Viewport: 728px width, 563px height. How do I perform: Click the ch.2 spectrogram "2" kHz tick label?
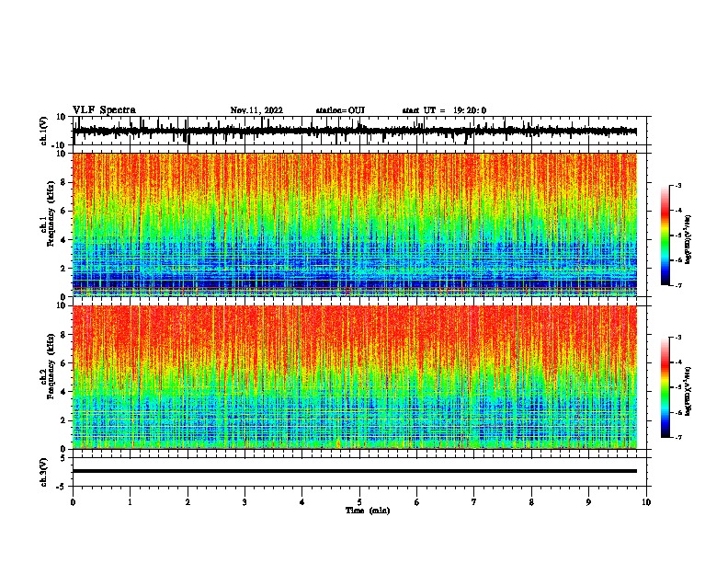63,420
